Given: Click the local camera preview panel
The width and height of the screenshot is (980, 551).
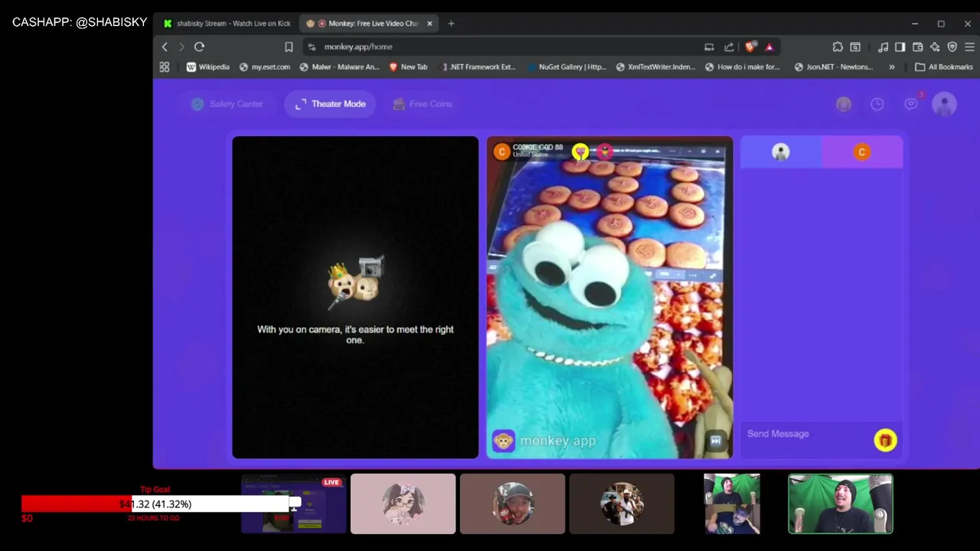Looking at the screenshot, I should tap(355, 298).
